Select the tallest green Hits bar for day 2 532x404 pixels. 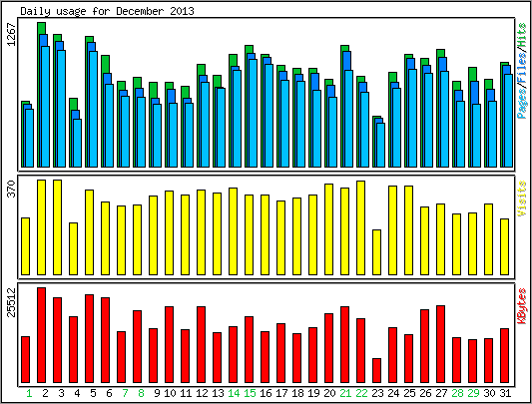41,28
